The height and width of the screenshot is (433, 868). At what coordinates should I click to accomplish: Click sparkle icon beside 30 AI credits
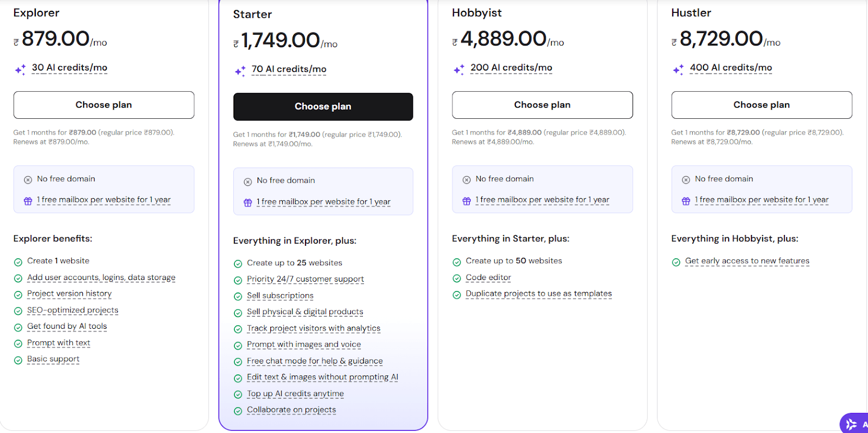tap(20, 69)
